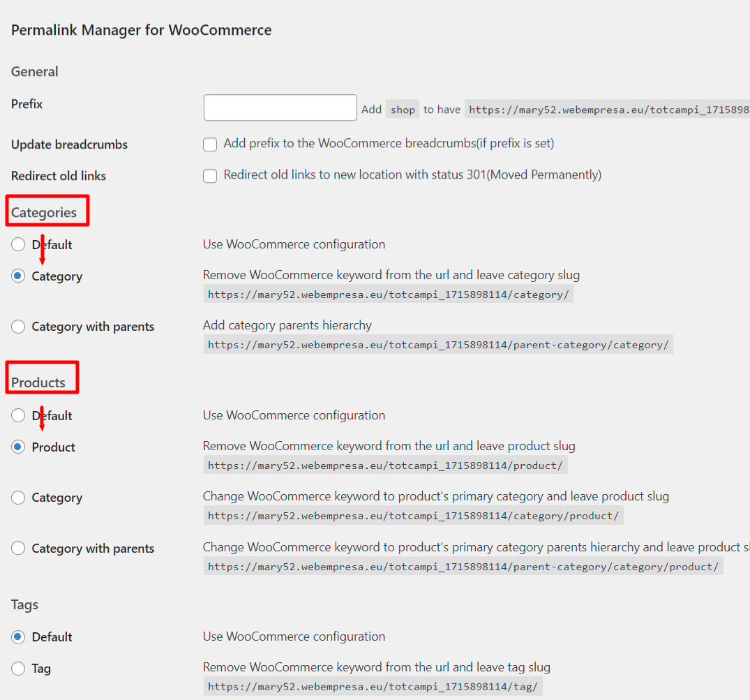The image size is (750, 700).
Task: Select Default radio under Tags
Action: pyautogui.click(x=18, y=637)
